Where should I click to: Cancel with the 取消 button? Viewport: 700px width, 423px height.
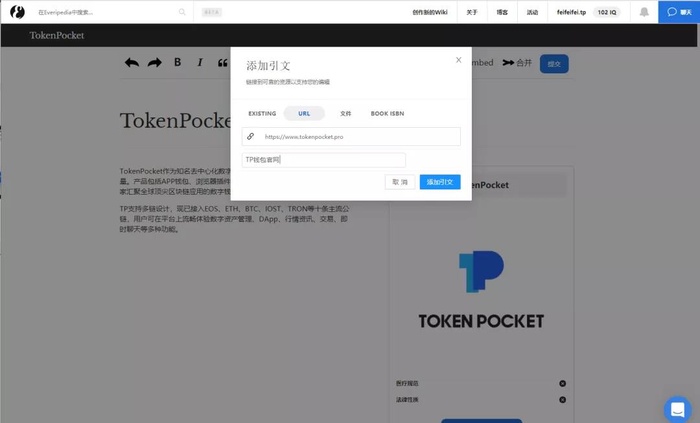click(x=400, y=182)
